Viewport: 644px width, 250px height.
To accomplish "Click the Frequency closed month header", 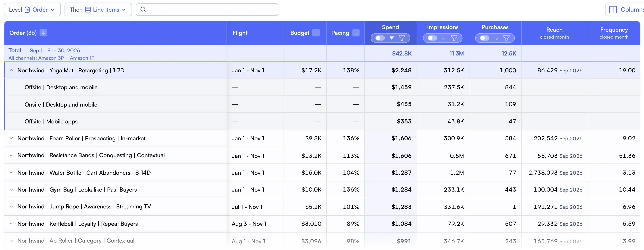I will point(614,33).
